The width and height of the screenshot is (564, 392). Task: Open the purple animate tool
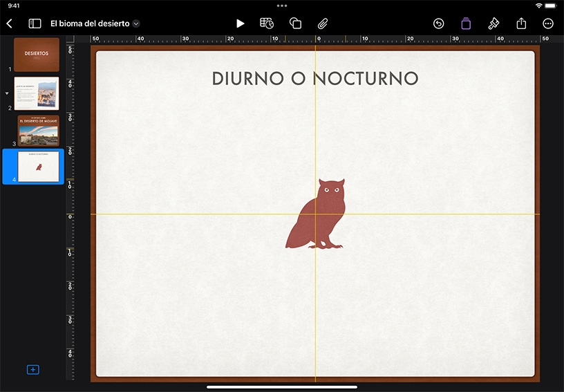(466, 24)
